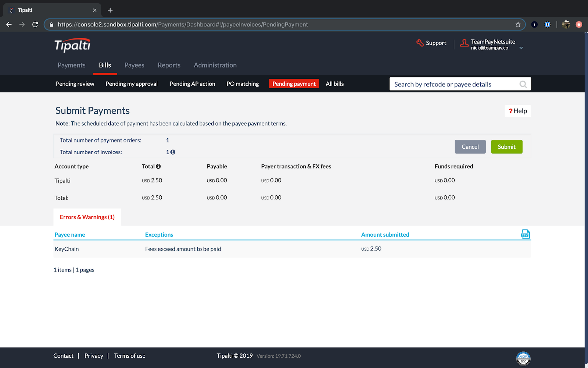Viewport: 588px width, 368px height.
Task: Click the dark circular extension icon
Action: tap(534, 25)
